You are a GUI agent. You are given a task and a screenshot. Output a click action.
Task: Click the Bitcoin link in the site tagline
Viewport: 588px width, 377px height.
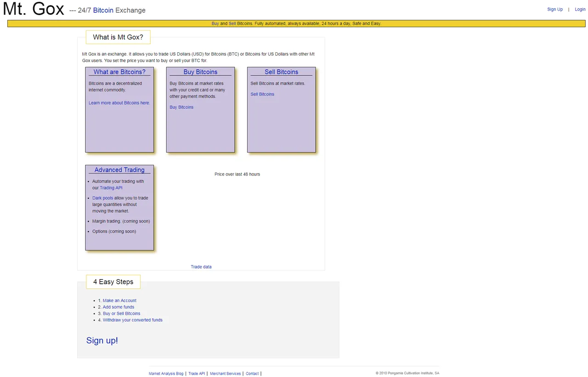[x=103, y=10]
